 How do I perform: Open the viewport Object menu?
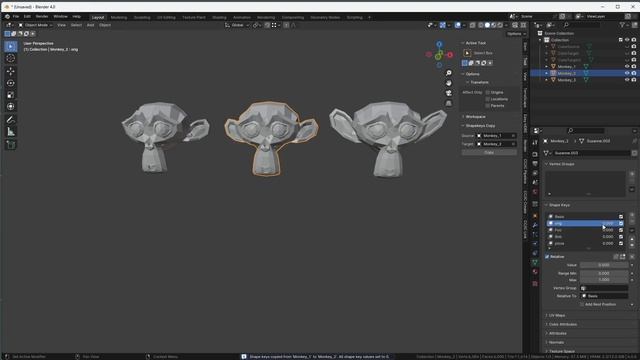pos(105,25)
